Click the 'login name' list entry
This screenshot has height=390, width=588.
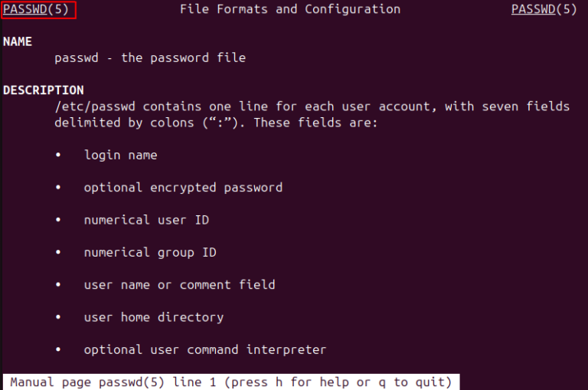coord(120,156)
